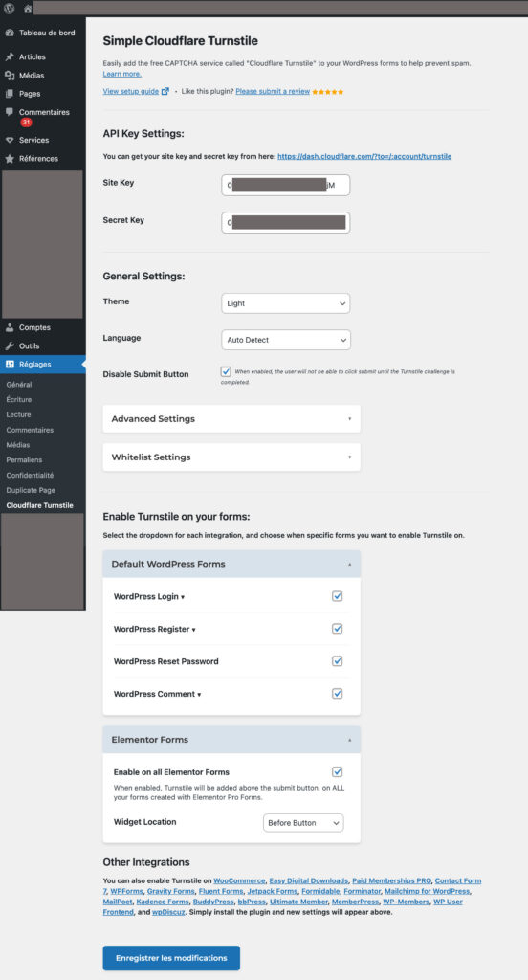Open the Easy Digital Downloads link
Viewport: 528px width, 980px height.
click(x=309, y=881)
